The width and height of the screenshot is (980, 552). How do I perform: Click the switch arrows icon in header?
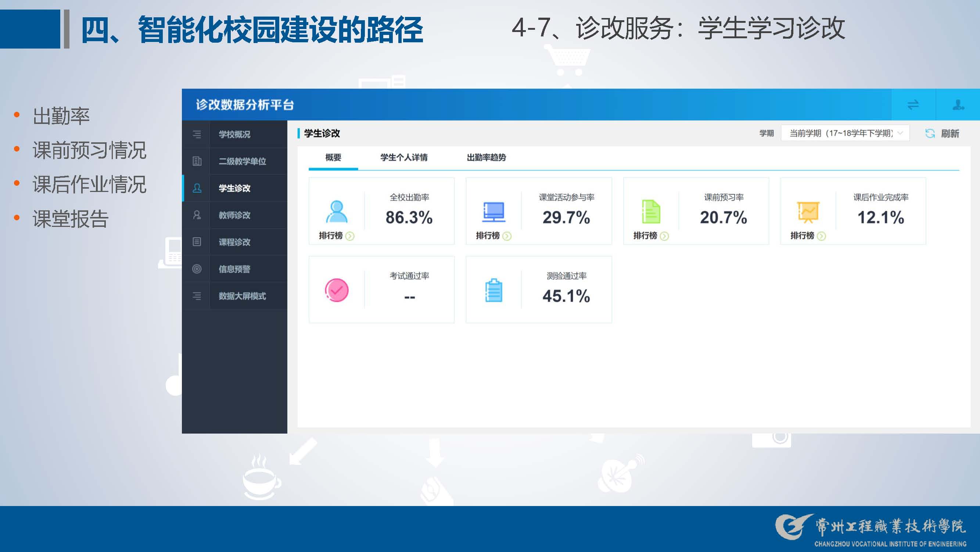click(x=913, y=104)
